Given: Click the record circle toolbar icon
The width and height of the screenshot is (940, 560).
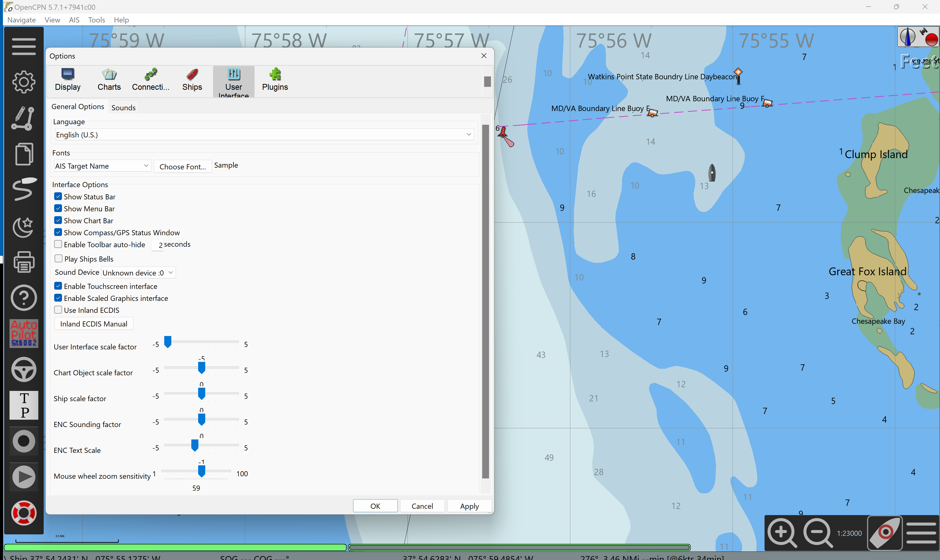Looking at the screenshot, I should [x=24, y=441].
